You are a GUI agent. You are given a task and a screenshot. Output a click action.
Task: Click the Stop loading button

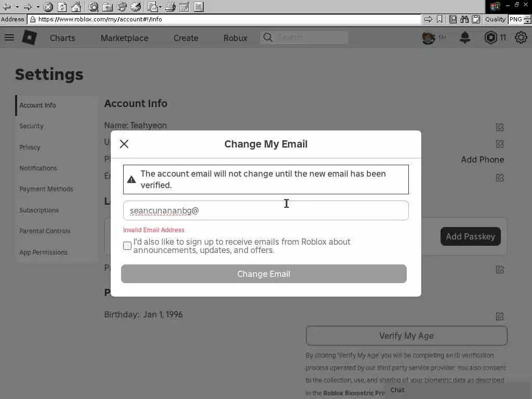pos(48,7)
